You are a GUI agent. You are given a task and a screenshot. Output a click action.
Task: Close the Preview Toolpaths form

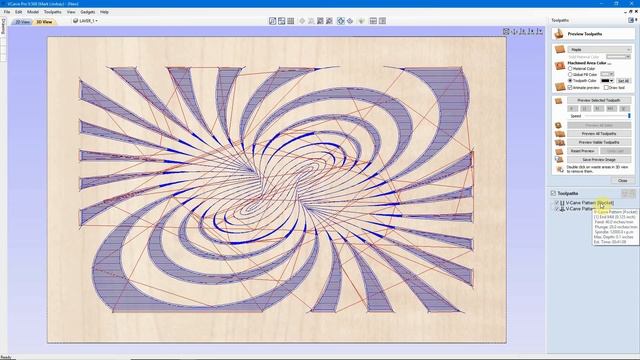click(x=622, y=180)
